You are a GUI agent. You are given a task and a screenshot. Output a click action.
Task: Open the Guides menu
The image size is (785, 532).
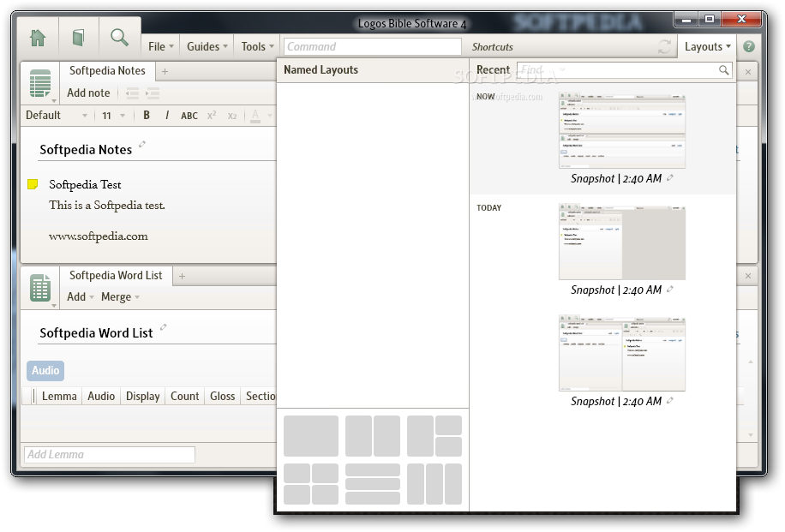207,46
